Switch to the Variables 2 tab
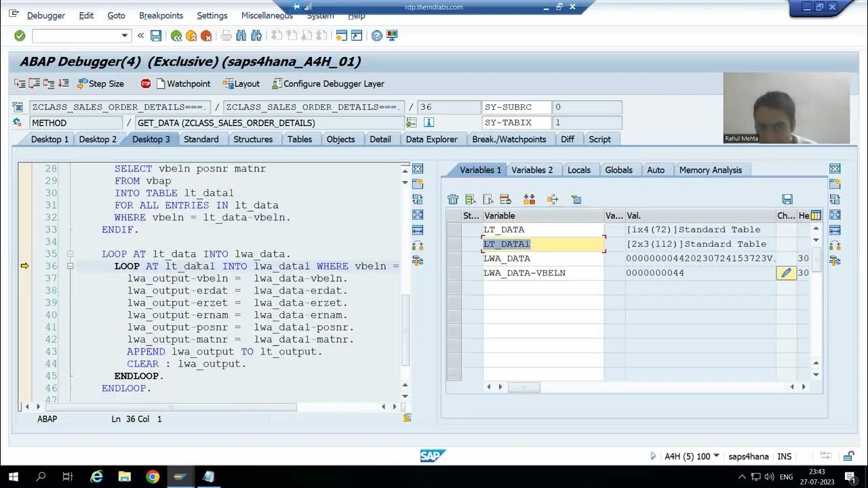Image resolution: width=868 pixels, height=488 pixels. click(532, 170)
